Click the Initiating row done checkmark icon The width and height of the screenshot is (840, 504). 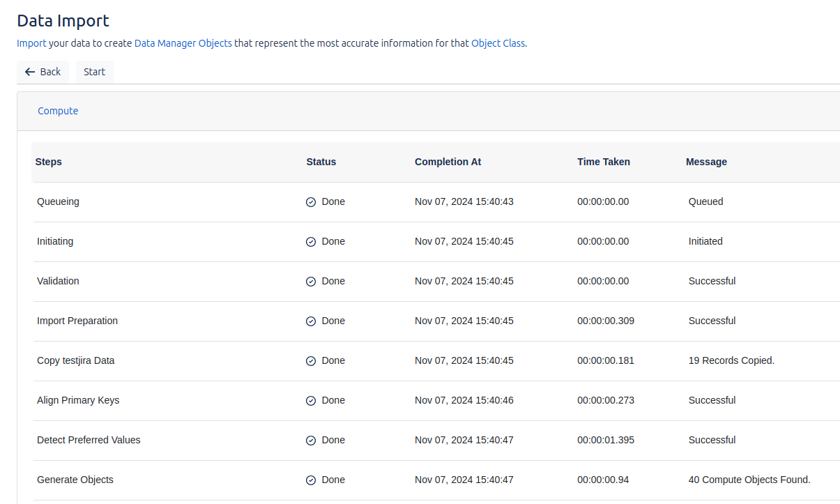pyautogui.click(x=311, y=242)
